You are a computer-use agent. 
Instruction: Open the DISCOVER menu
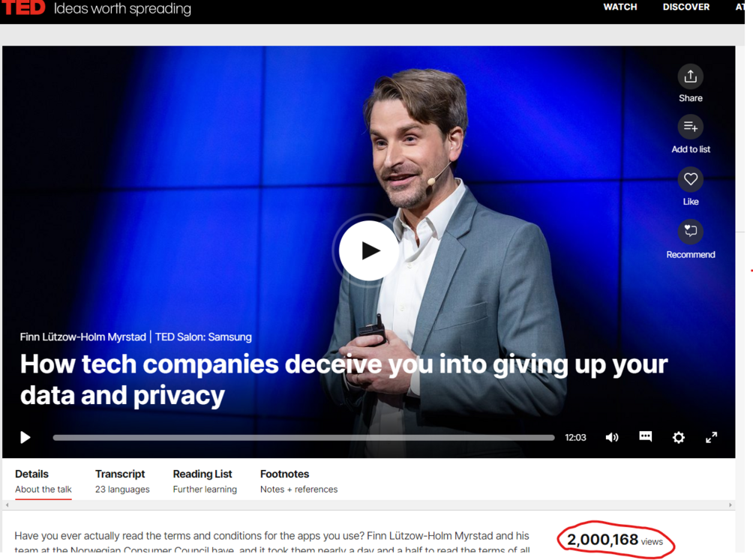click(x=685, y=7)
